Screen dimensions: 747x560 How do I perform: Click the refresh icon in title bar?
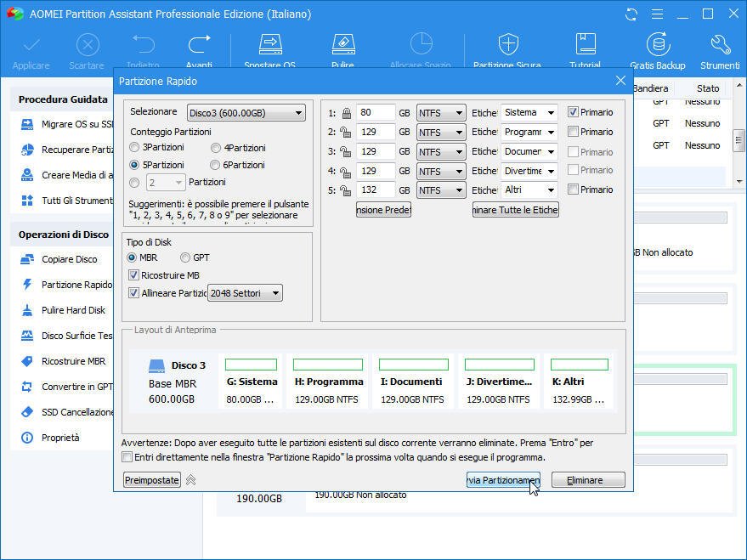click(631, 14)
